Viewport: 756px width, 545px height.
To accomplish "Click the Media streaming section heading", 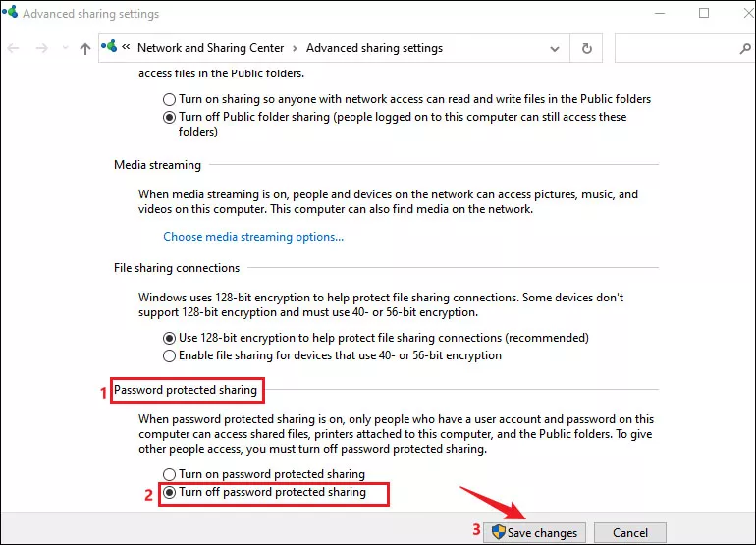I will pos(158,165).
